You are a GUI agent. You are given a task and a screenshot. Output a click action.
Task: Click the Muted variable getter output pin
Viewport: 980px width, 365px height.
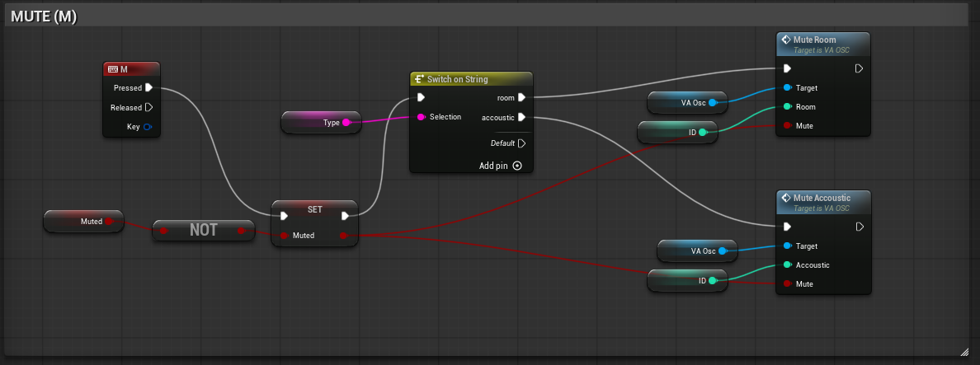(x=109, y=221)
